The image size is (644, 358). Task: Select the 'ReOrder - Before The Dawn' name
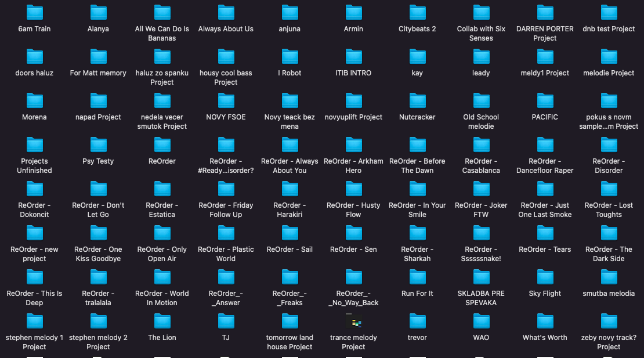(417, 166)
